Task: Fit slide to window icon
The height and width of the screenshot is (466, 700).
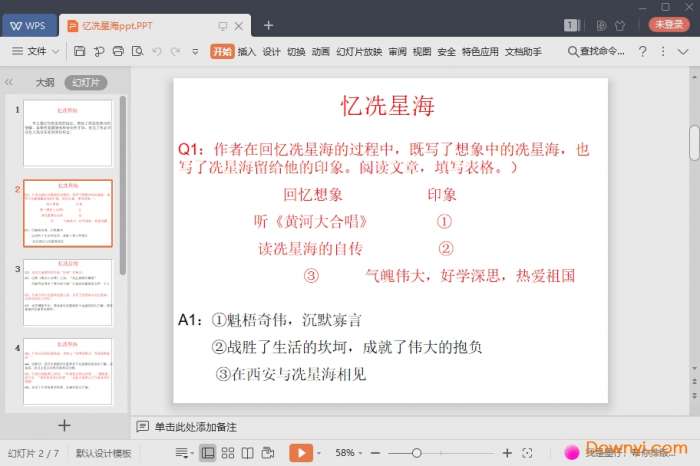Action: 527,453
